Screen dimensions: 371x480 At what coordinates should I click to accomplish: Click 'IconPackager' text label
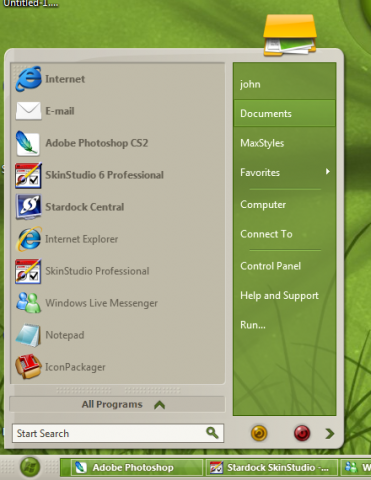tap(75, 367)
